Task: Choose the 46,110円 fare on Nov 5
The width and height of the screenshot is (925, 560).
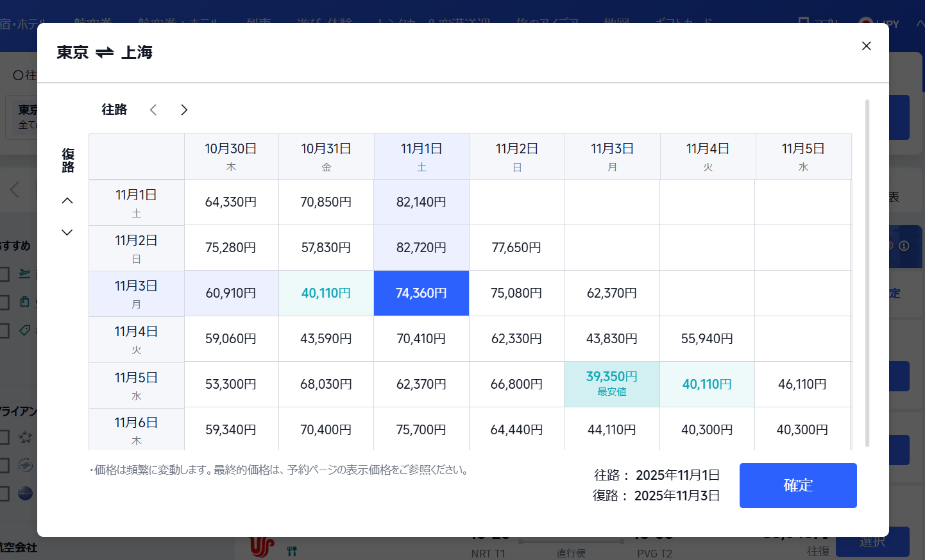Action: pyautogui.click(x=802, y=384)
